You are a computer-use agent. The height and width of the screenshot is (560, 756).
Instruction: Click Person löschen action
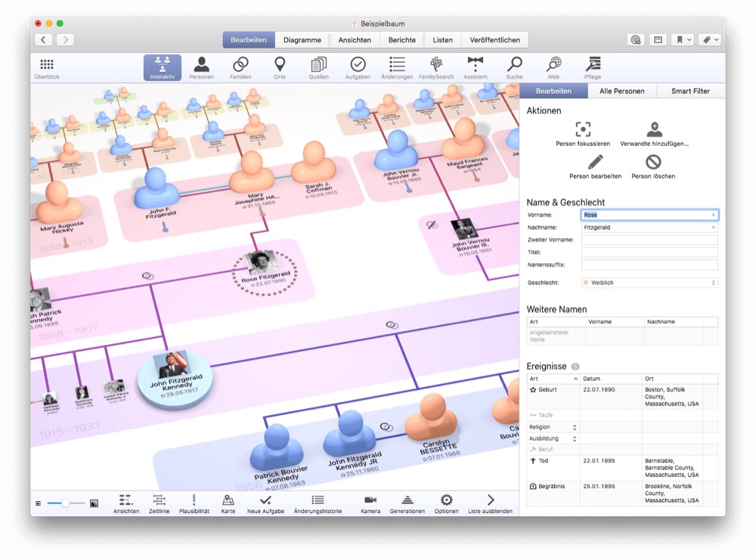point(653,166)
